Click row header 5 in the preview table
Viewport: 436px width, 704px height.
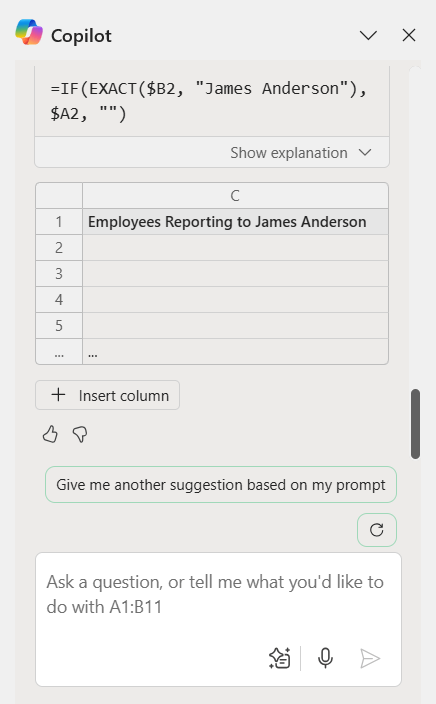[x=59, y=326]
